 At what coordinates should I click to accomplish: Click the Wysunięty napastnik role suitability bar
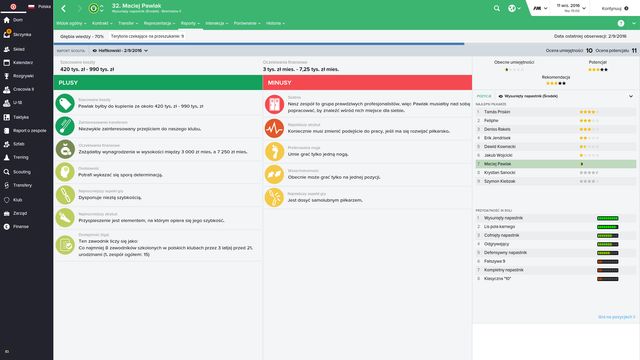pyautogui.click(x=607, y=218)
